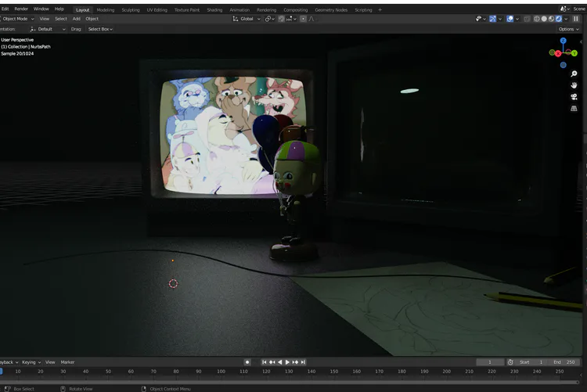This screenshot has width=587, height=392.
Task: Open the pivot point dropdown
Action: pos(269,19)
